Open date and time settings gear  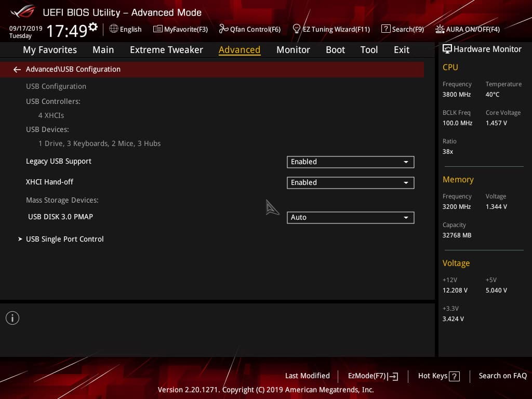pyautogui.click(x=93, y=27)
